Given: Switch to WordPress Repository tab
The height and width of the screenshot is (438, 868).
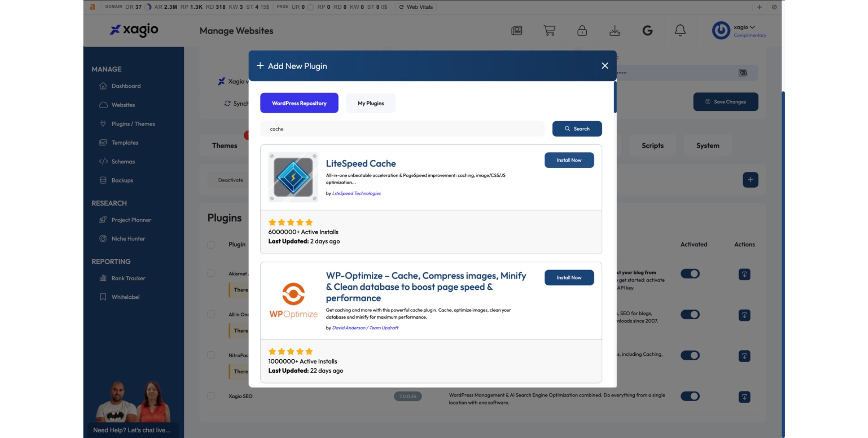Looking at the screenshot, I should (x=299, y=103).
